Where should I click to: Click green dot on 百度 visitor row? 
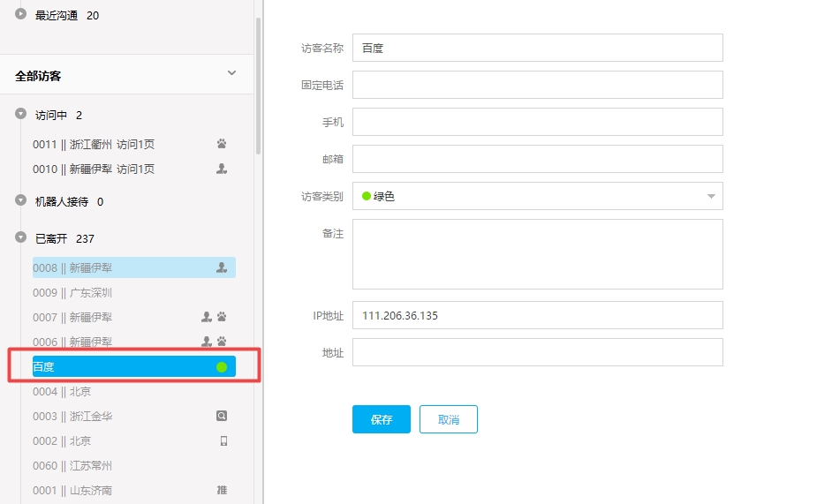(222, 367)
